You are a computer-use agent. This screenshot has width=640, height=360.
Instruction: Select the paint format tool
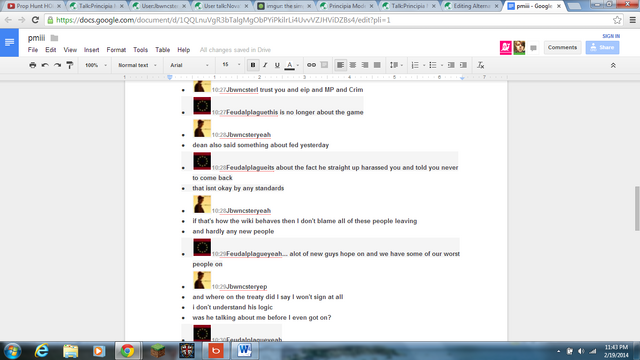pyautogui.click(x=70, y=65)
